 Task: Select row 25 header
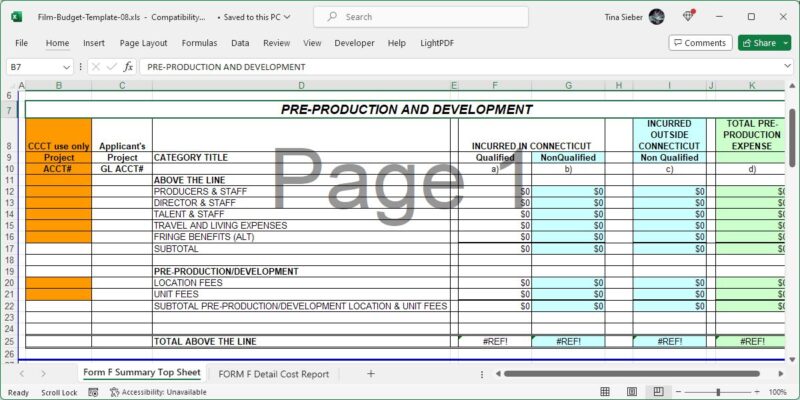pyautogui.click(x=9, y=342)
